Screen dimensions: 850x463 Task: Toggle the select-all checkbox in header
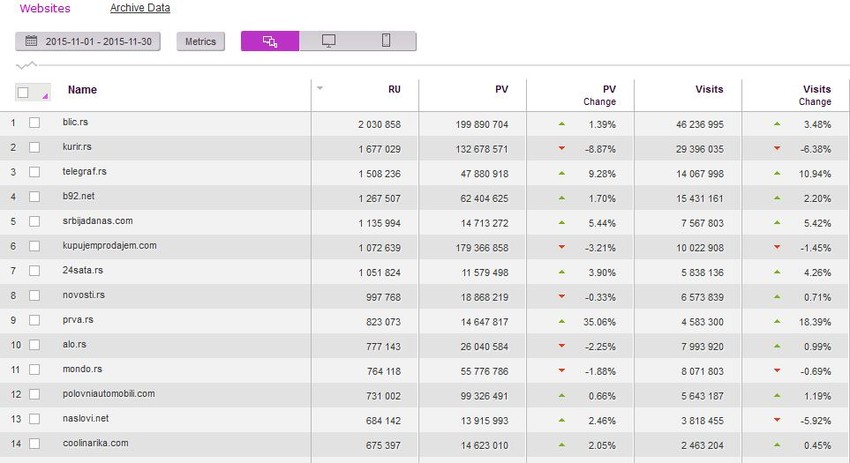23,92
